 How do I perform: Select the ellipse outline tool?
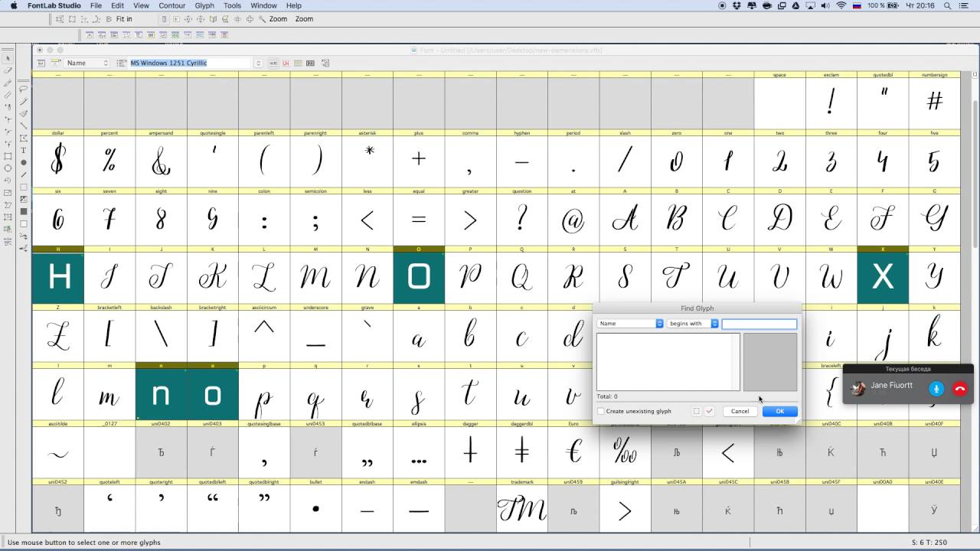[8, 168]
